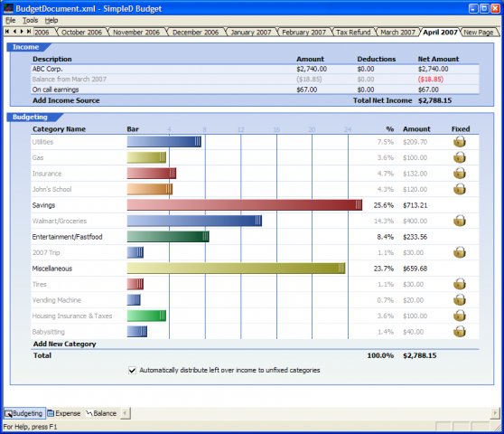Open the Tax Refund tab
The image size is (504, 434).
(353, 33)
